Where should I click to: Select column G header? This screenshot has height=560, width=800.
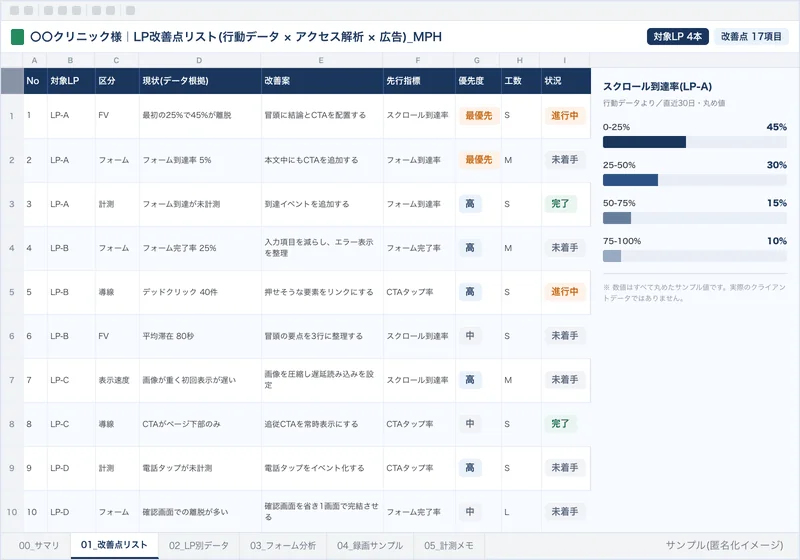tap(477, 60)
